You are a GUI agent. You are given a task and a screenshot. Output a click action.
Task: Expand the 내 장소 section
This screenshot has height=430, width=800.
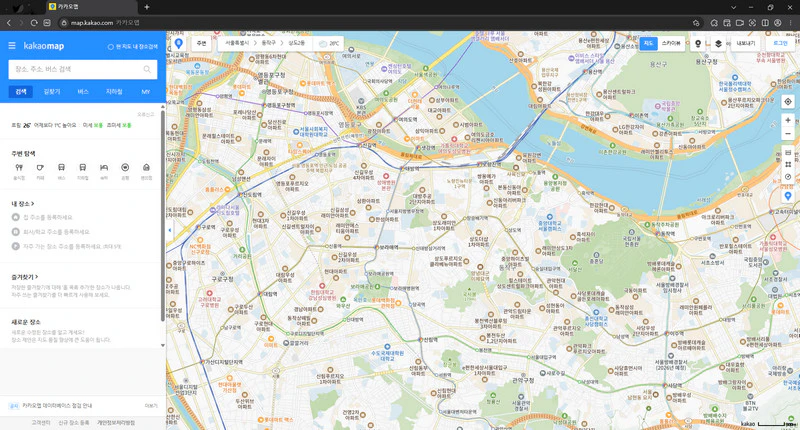pos(23,204)
